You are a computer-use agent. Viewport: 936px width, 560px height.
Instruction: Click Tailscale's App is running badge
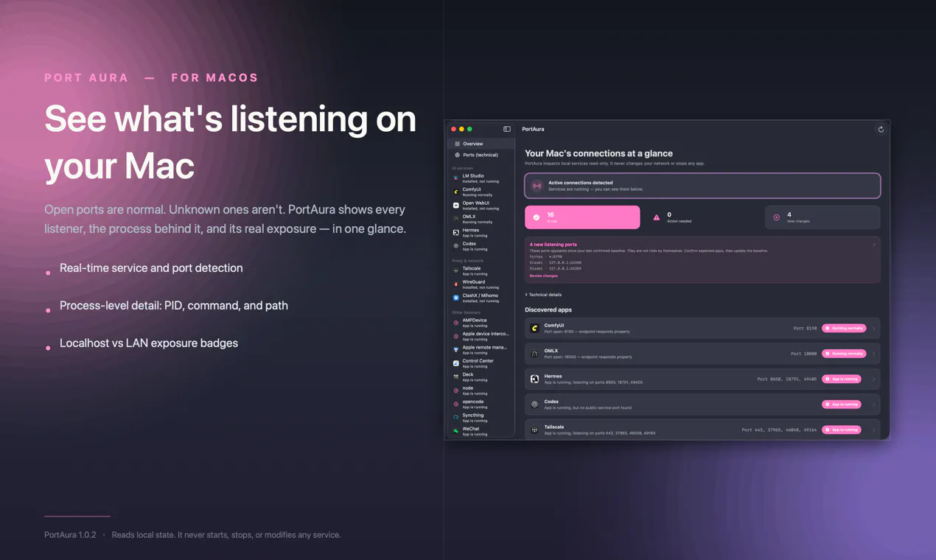click(842, 430)
